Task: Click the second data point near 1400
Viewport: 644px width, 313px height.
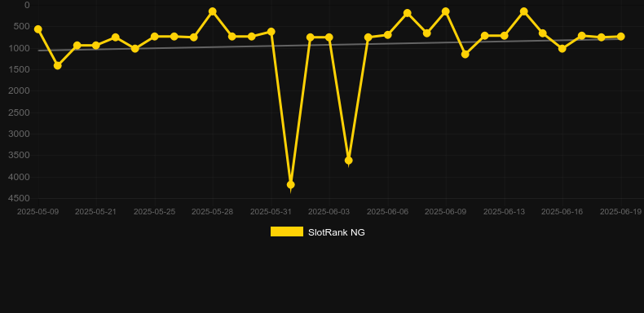Action: [x=58, y=65]
